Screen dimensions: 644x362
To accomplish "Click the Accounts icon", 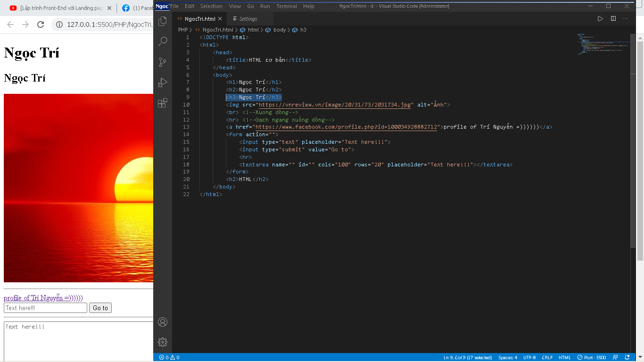I will (163, 322).
